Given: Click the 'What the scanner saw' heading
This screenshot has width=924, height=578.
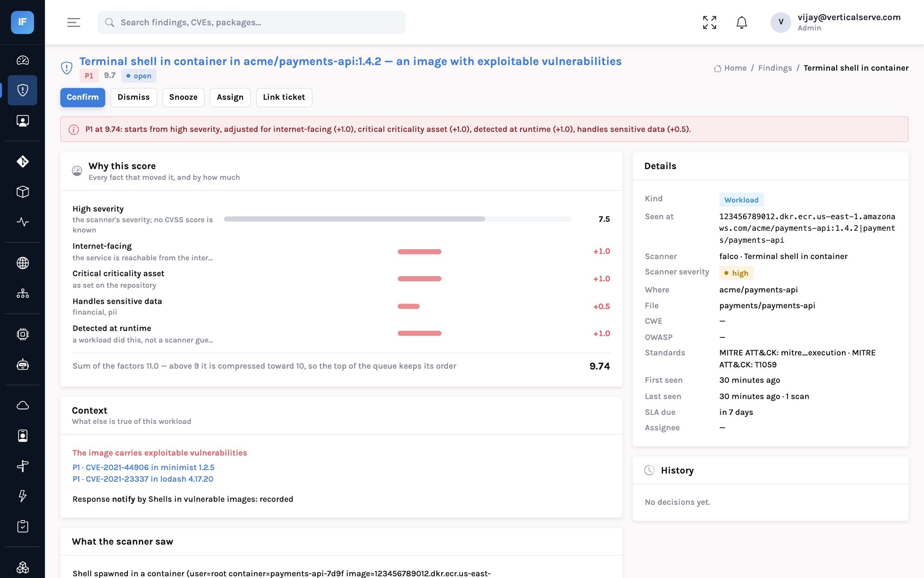Looking at the screenshot, I should 122,542.
